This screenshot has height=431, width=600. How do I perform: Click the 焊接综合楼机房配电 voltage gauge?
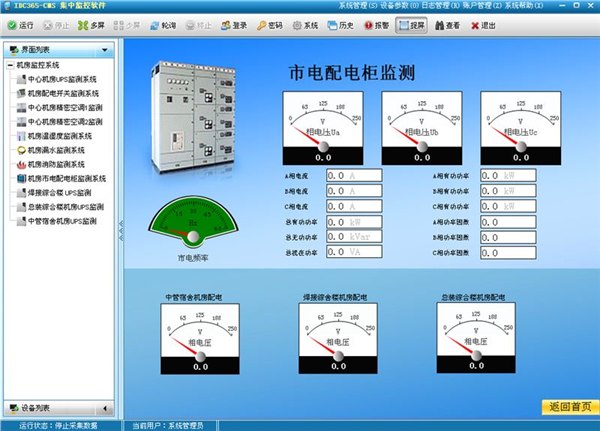pos(338,338)
